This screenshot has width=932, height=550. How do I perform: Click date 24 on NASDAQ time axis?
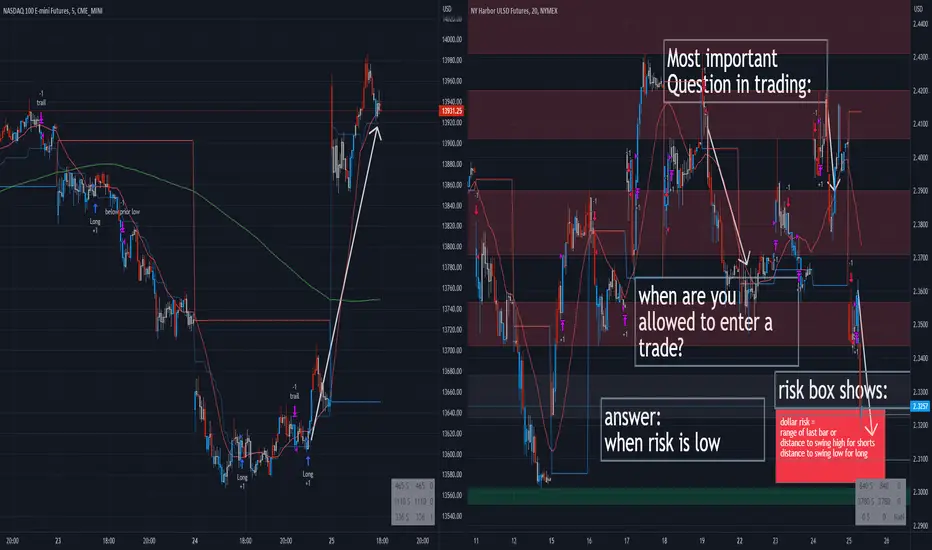[195, 541]
